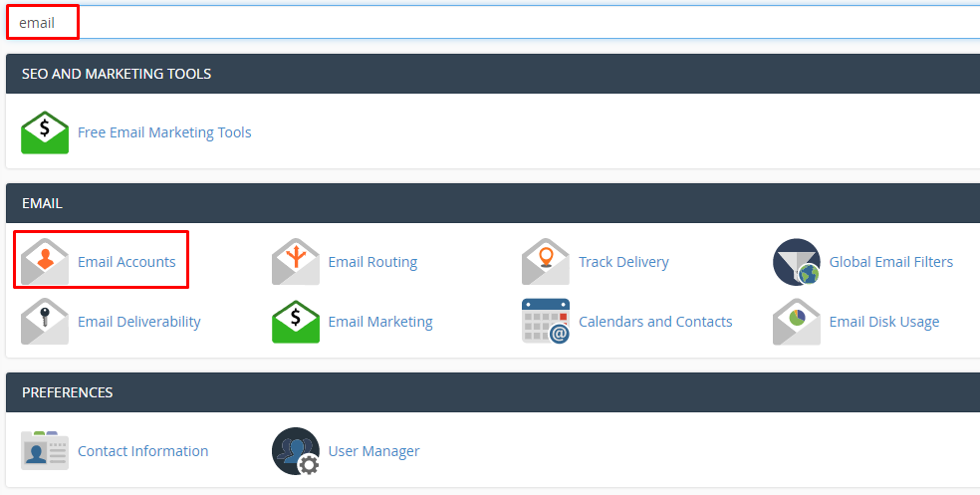
Task: Click the Free Email Marketing Tools icon
Action: click(45, 132)
